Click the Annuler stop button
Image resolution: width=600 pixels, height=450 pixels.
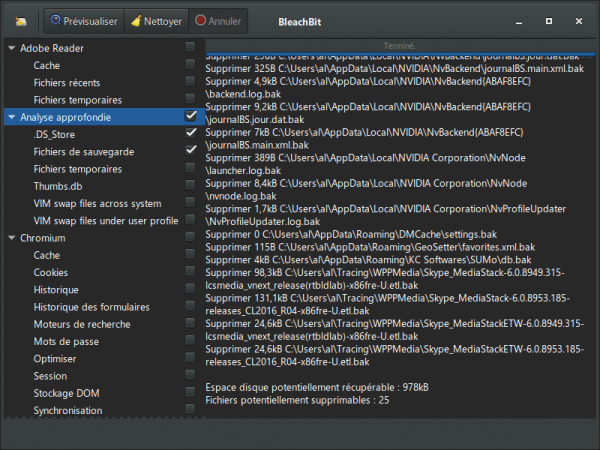tap(218, 21)
